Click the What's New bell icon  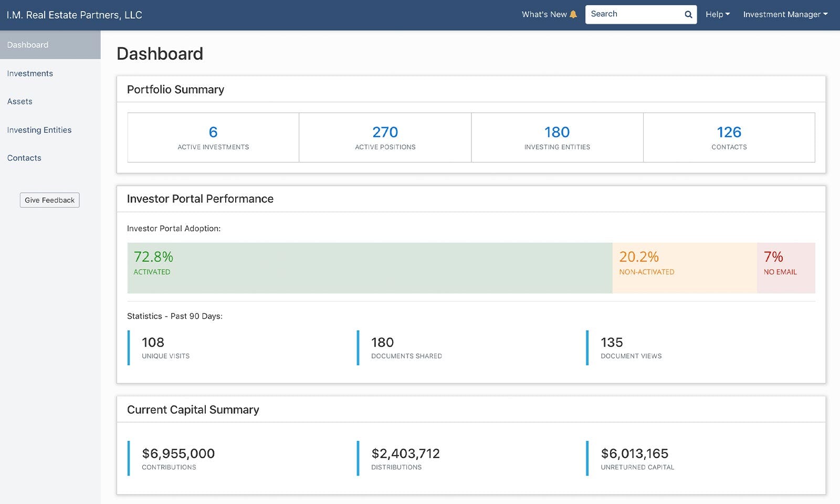click(573, 15)
